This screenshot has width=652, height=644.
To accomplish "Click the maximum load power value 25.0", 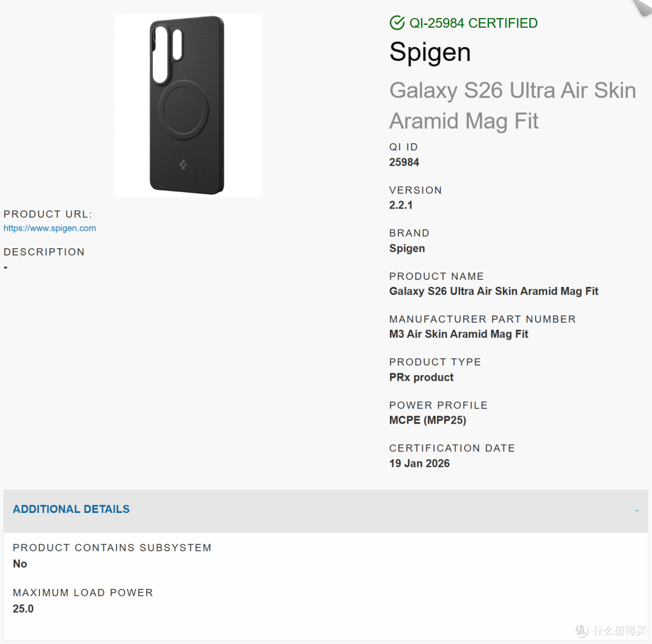I will (23, 608).
